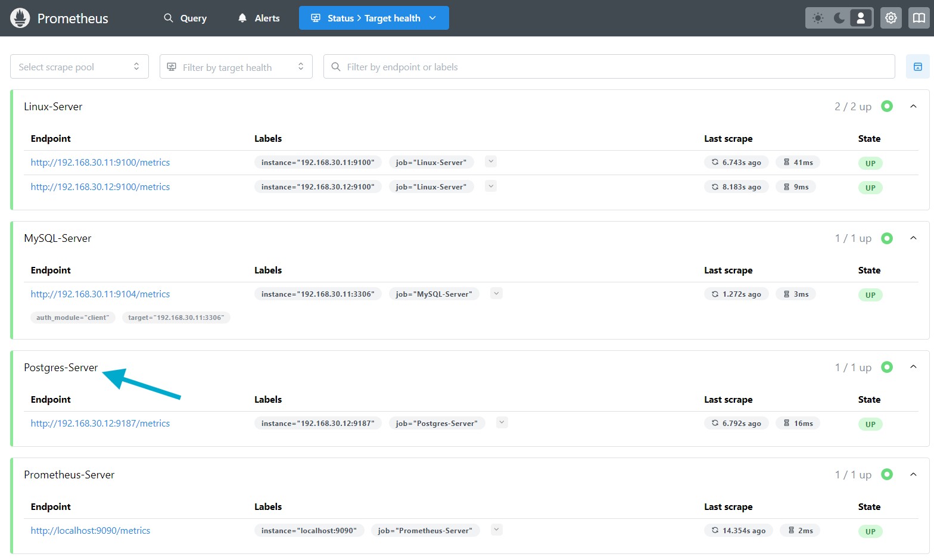Click the green status ring for Postgres-Server
Screen dimensions: 934x560
[887, 367]
